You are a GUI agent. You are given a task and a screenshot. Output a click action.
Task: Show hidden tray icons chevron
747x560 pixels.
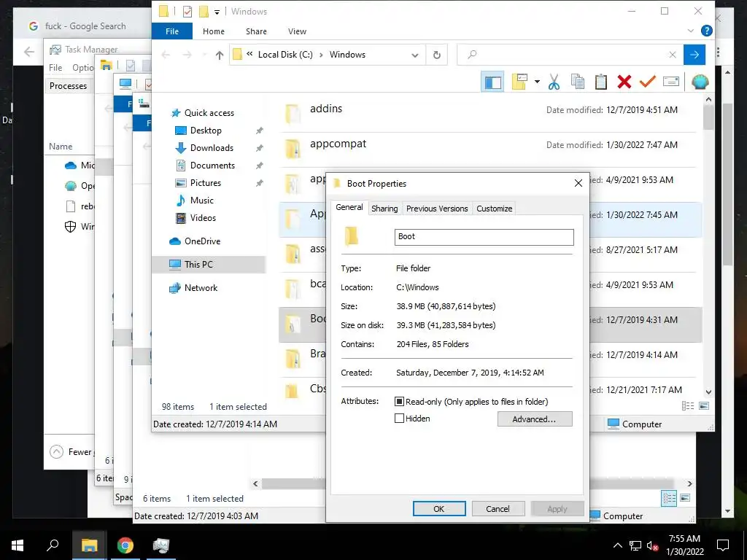pos(617,545)
